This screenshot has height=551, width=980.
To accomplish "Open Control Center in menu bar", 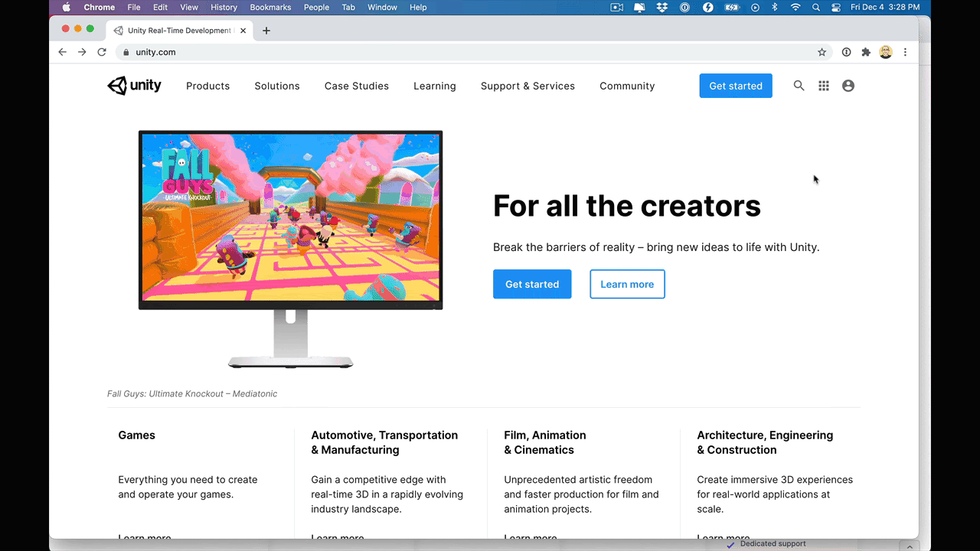I will pos(836,7).
